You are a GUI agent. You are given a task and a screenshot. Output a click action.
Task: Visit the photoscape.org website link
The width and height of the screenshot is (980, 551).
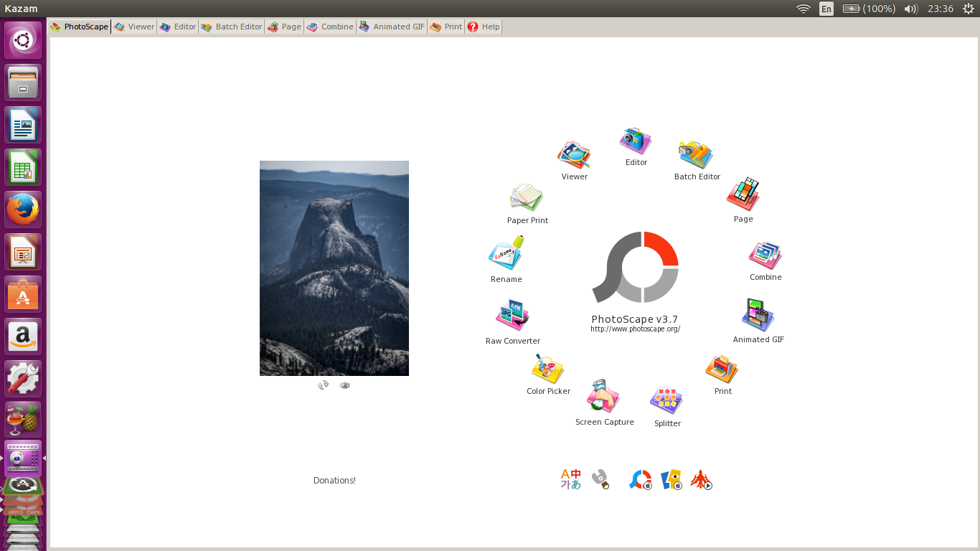point(636,329)
